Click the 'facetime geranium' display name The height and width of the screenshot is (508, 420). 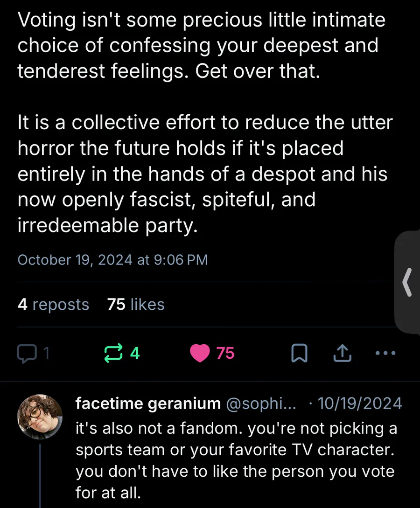click(x=148, y=404)
